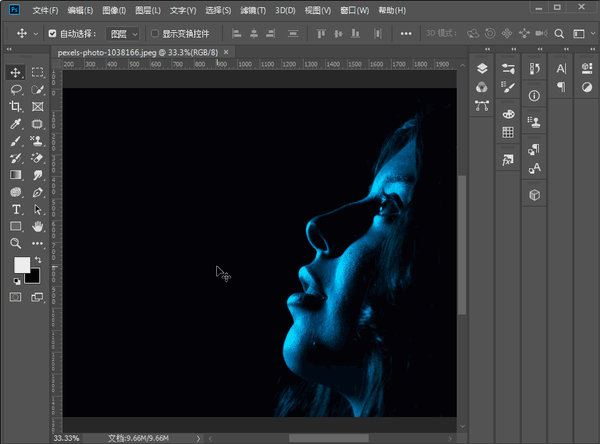
Task: Select the Crop tool
Action: pyautogui.click(x=16, y=107)
